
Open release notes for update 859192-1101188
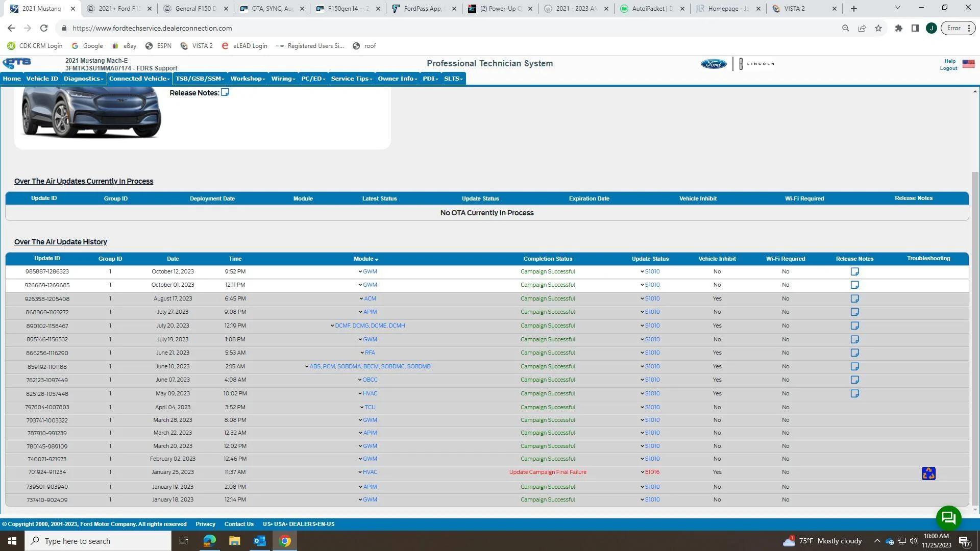coord(854,366)
